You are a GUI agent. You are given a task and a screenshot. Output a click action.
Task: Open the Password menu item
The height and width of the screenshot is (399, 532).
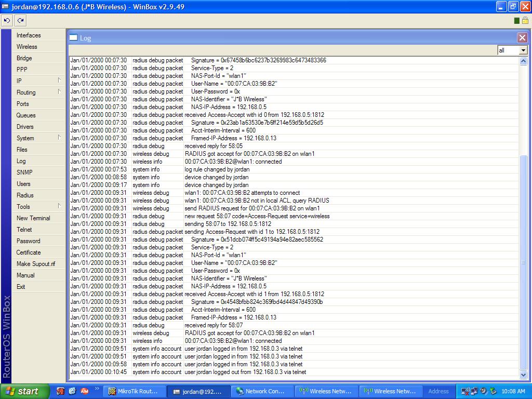pos(38,241)
